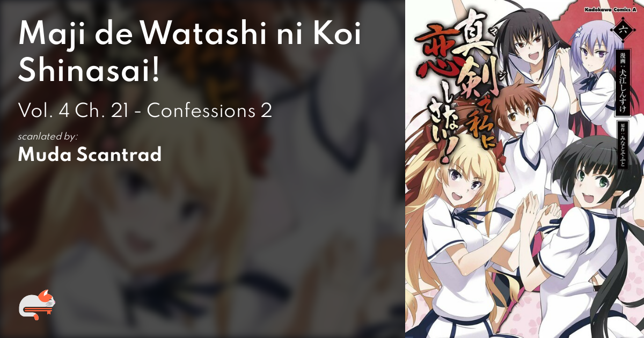
Task: Open the manga cover image
Action: pyautogui.click(x=524, y=169)
